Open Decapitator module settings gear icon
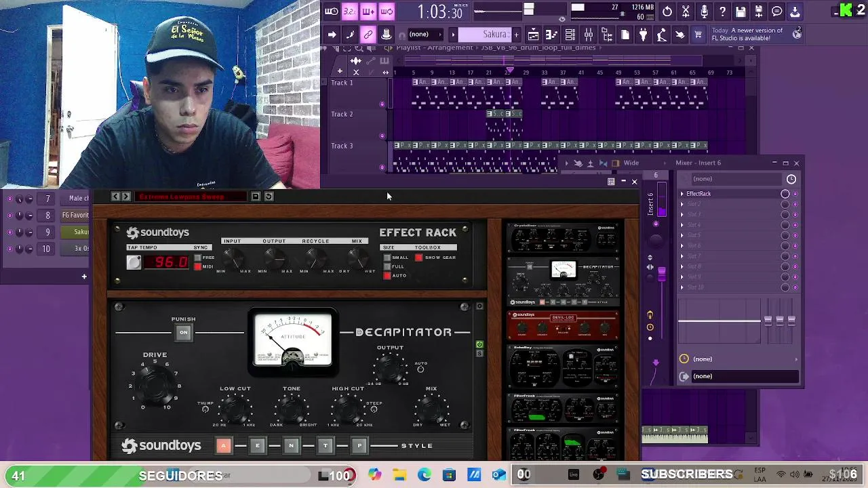Screen dimensions: 868x488 click(479, 307)
